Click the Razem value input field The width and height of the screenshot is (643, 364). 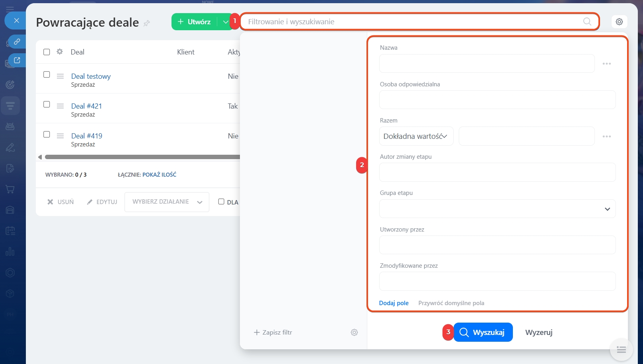tap(527, 136)
